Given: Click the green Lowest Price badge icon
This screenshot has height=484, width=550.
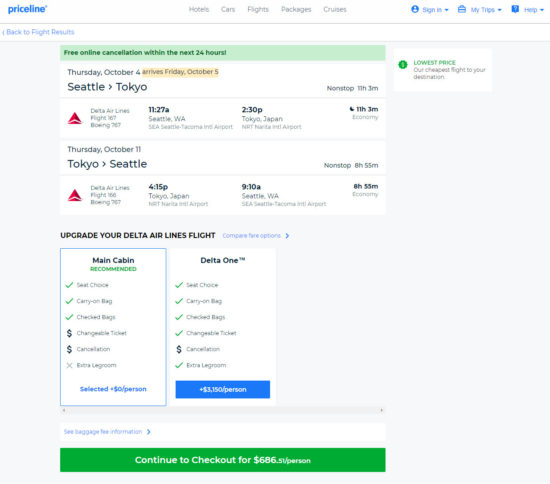Looking at the screenshot, I should coord(403,65).
